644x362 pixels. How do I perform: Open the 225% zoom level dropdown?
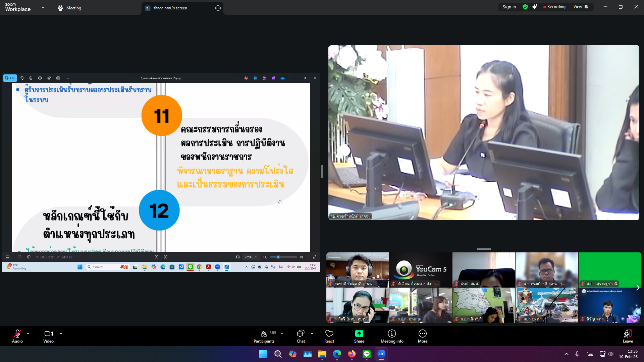pos(251,257)
